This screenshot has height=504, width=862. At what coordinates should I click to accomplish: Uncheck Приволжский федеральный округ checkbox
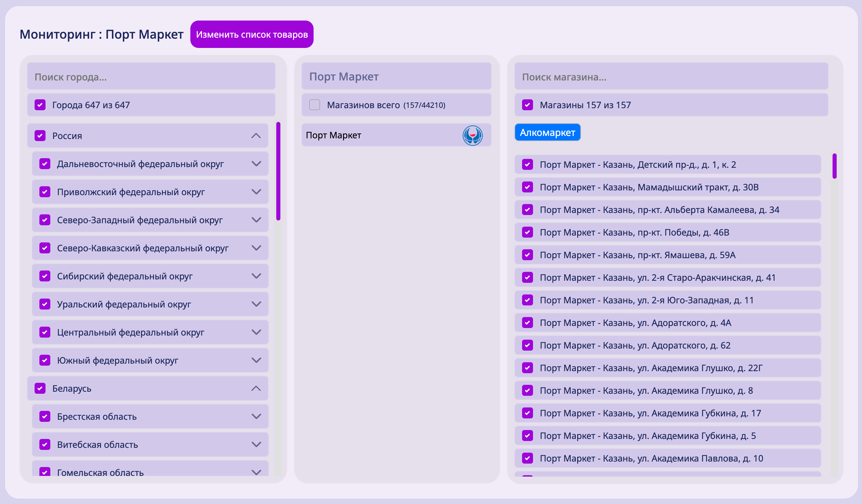point(45,192)
